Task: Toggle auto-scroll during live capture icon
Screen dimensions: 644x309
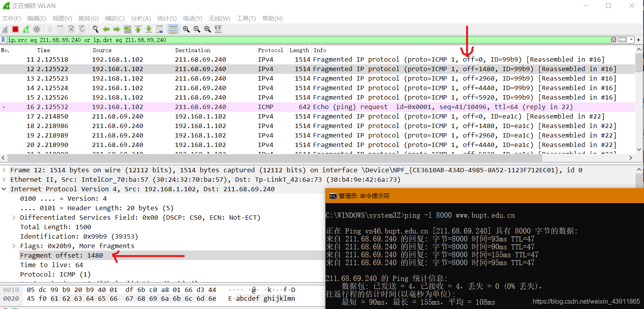Action: click(x=159, y=29)
